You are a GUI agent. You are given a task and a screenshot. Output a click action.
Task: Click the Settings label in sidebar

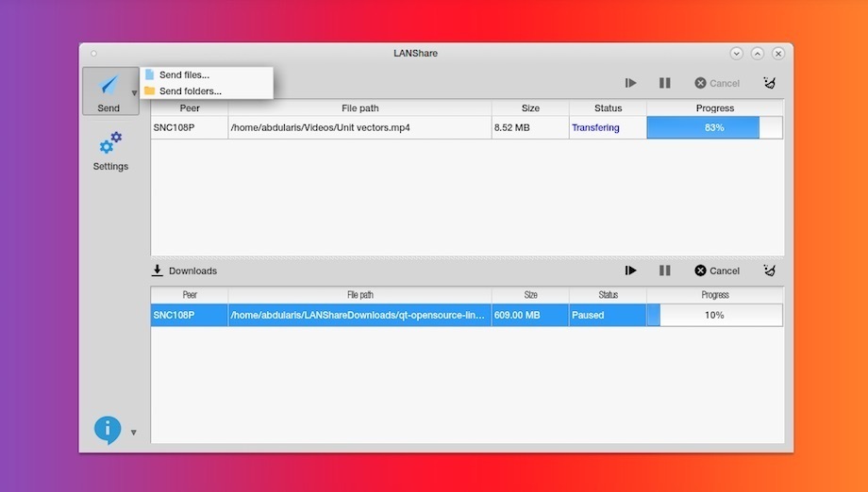(x=110, y=167)
